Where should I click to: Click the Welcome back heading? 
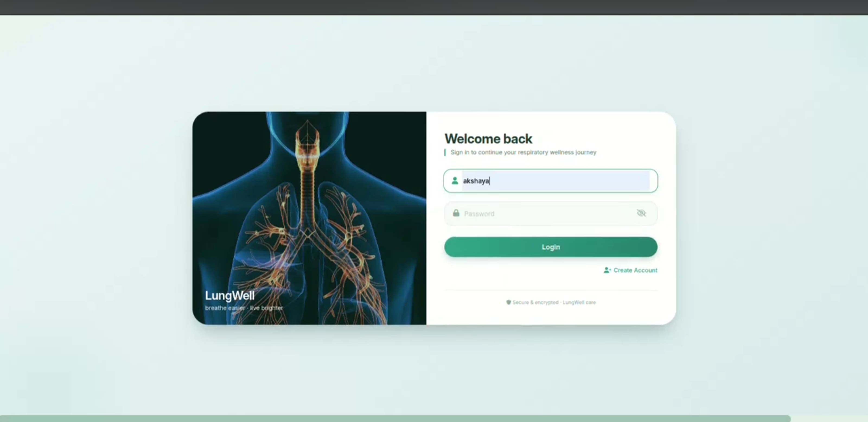pyautogui.click(x=488, y=139)
